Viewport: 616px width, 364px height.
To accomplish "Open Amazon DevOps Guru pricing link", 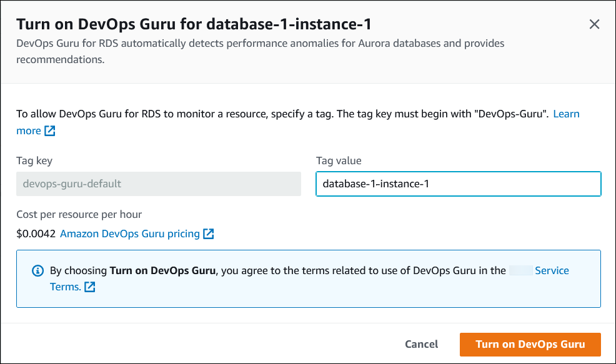I will click(x=129, y=234).
